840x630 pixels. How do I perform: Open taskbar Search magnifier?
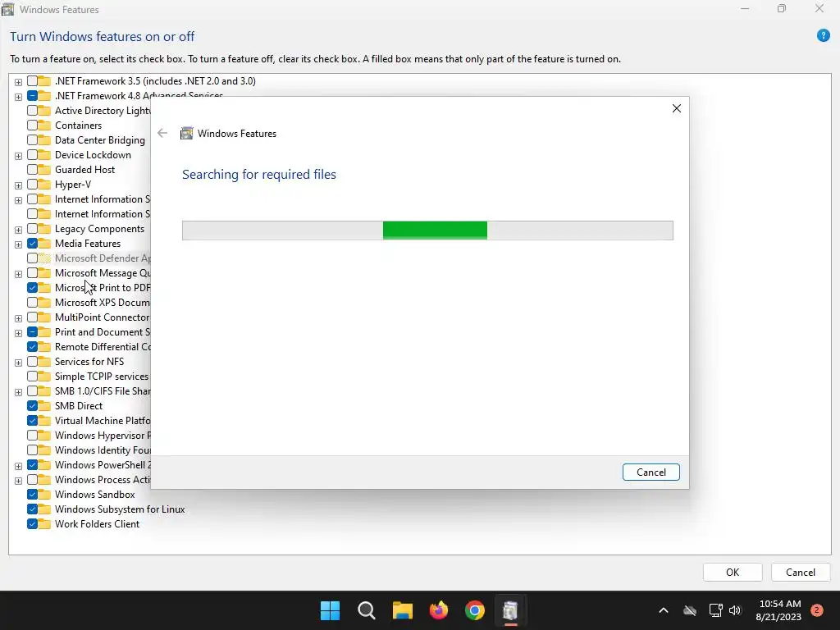[367, 610]
